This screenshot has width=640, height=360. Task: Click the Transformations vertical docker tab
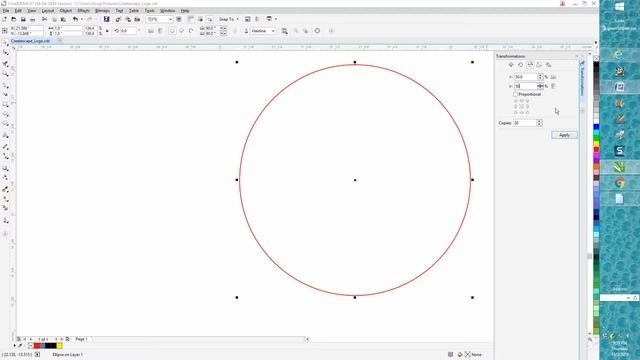click(582, 79)
